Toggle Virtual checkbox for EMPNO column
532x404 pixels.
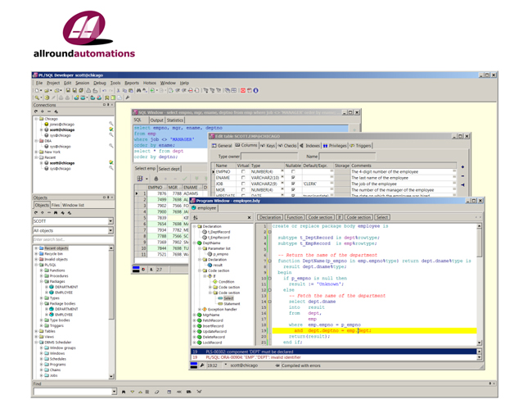click(x=243, y=172)
